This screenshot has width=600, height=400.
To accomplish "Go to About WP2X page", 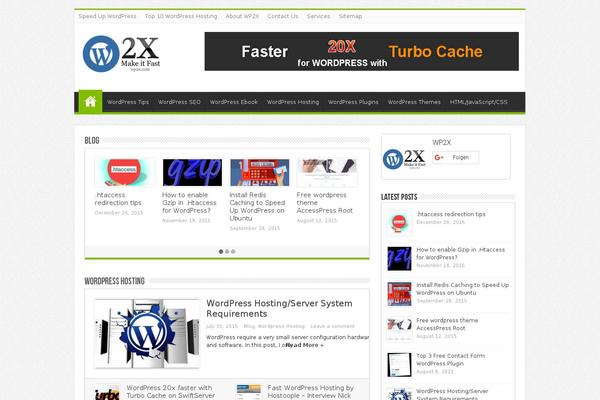I will click(x=242, y=16).
